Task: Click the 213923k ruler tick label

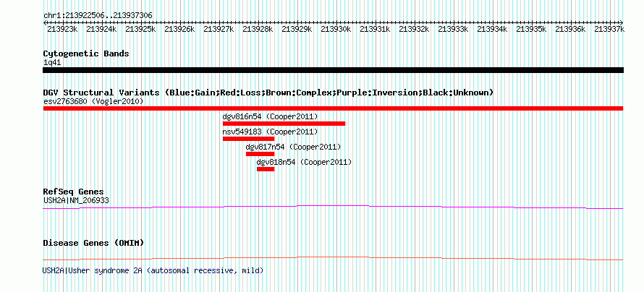Action: coord(62,29)
